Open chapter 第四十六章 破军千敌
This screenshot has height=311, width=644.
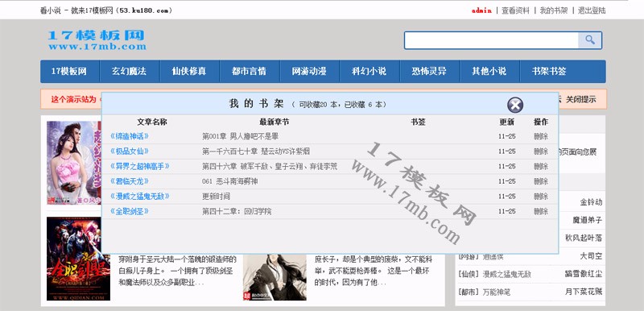pos(270,166)
